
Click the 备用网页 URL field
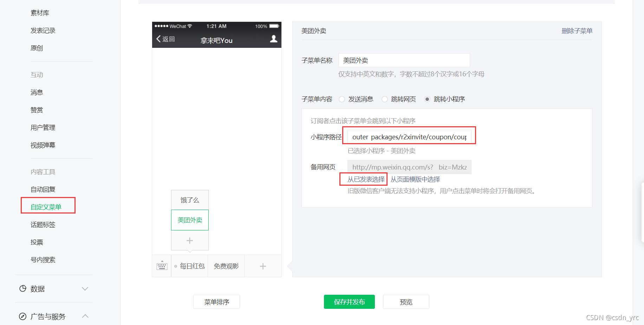pyautogui.click(x=409, y=167)
